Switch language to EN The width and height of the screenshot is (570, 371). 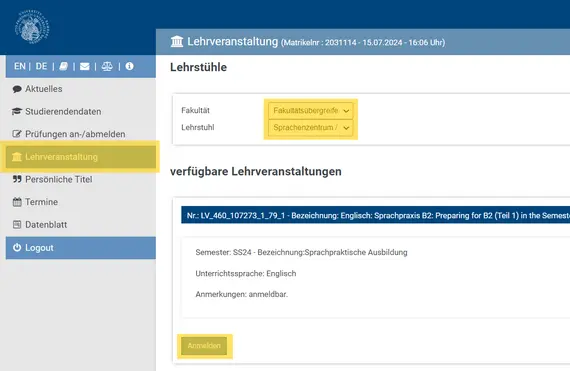(20, 66)
